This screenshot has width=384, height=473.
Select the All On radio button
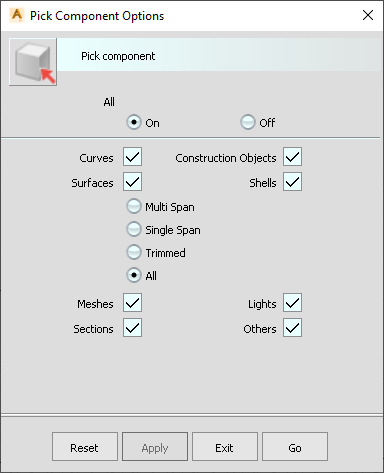pos(134,122)
